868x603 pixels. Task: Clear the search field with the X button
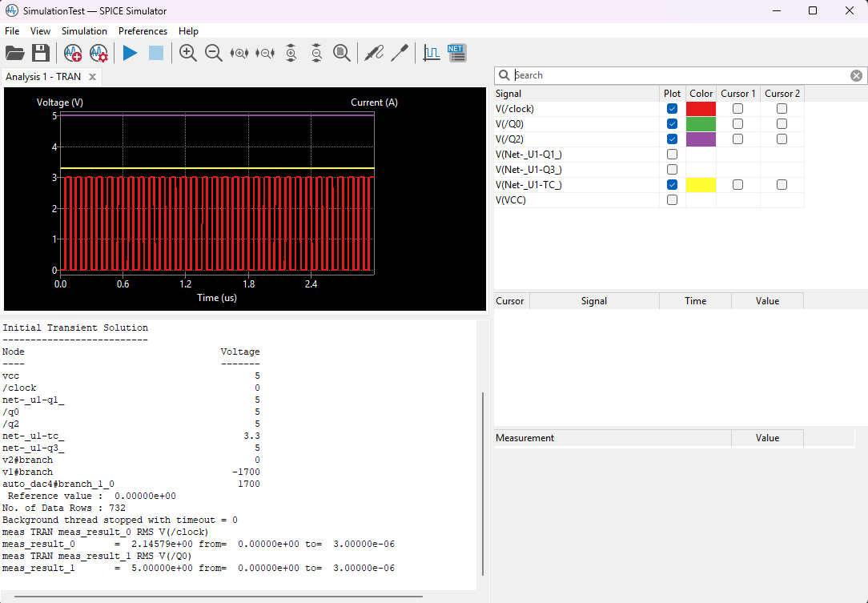click(856, 75)
